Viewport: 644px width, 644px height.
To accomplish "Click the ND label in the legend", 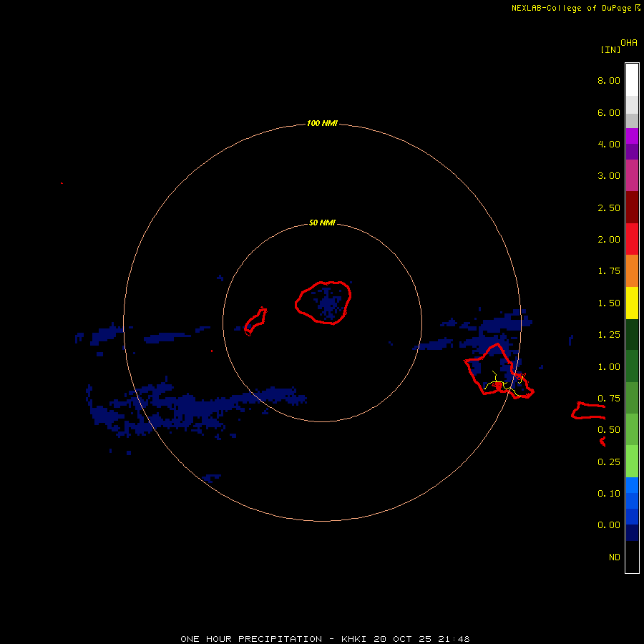I will (614, 557).
